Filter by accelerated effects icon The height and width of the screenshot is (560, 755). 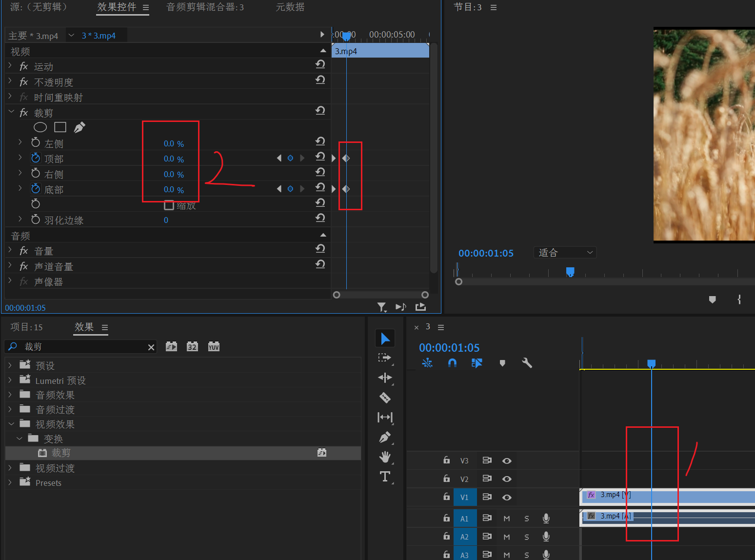point(171,346)
